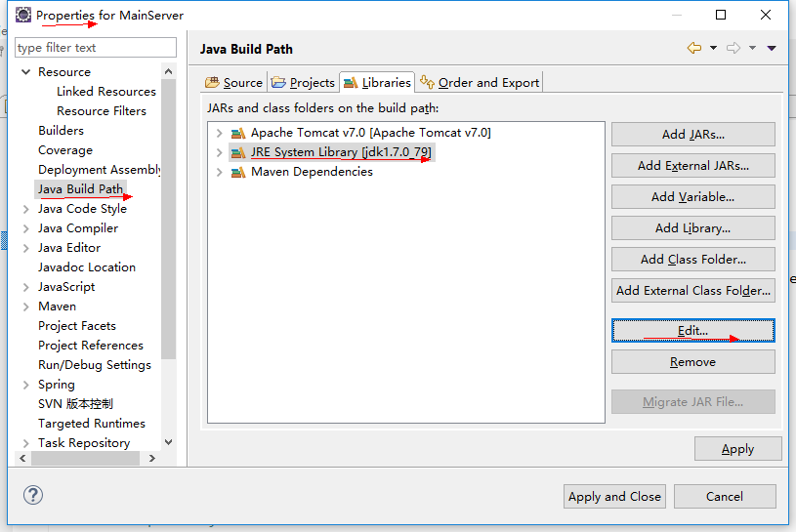Image resolution: width=796 pixels, height=532 pixels.
Task: Open the back history dropdown arrow
Action: [713, 48]
